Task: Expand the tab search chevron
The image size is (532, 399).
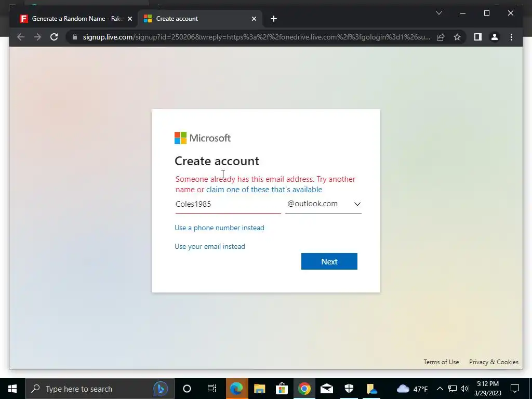Action: 438,13
